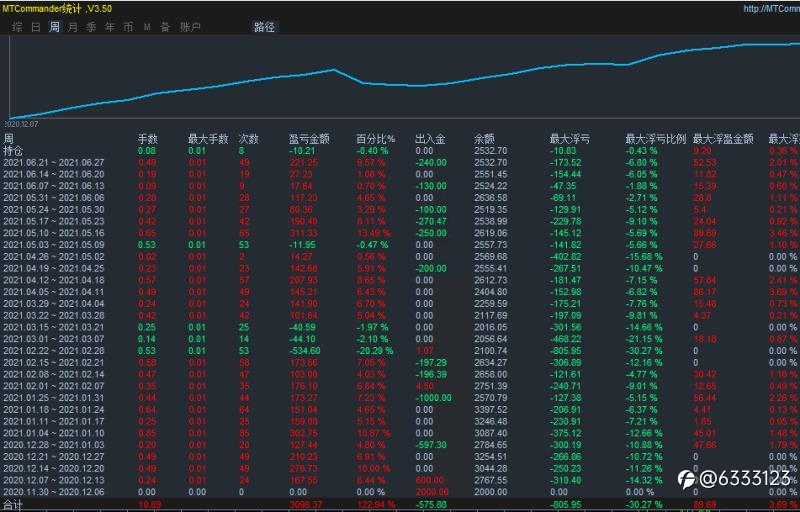The width and height of the screenshot is (800, 512).
Task: Click the -1000.00 withdrawal cell
Action: pos(433,398)
